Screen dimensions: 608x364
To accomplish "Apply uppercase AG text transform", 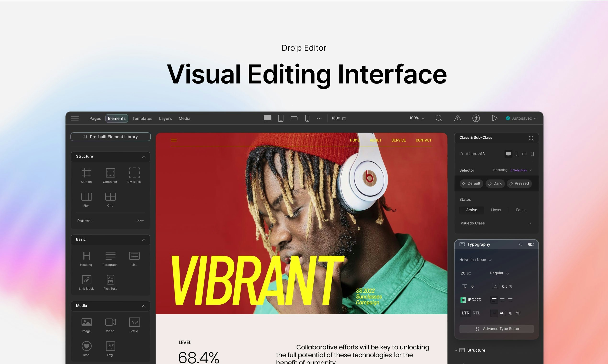I will (x=502, y=313).
